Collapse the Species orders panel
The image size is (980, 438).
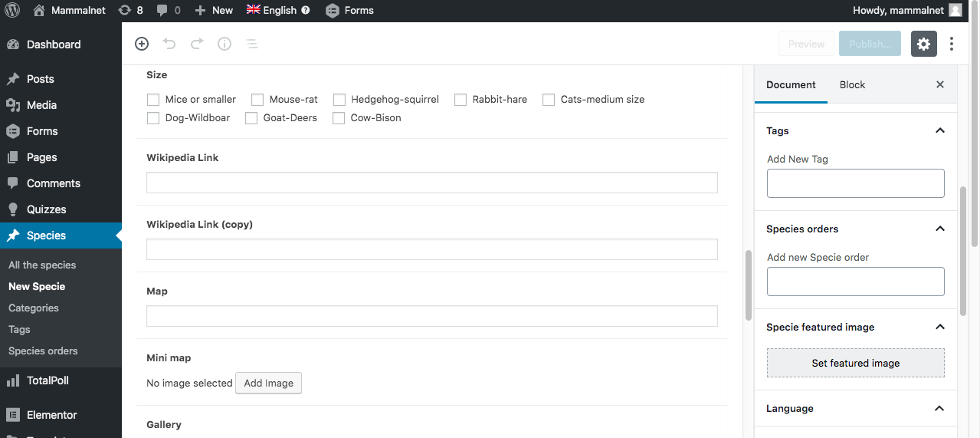pyautogui.click(x=939, y=229)
